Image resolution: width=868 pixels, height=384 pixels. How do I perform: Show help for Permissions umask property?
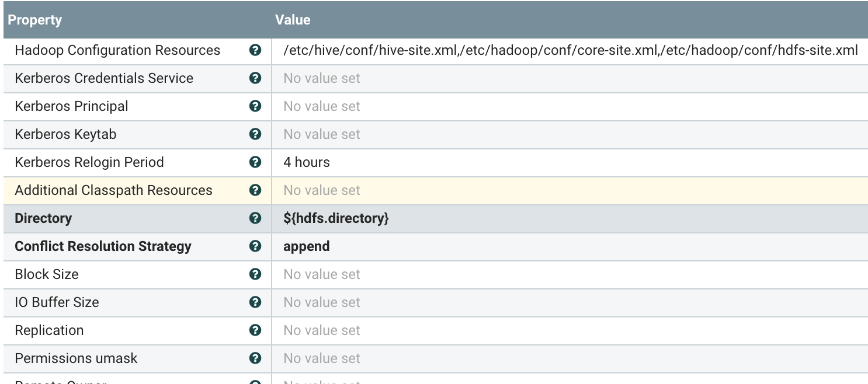tap(255, 358)
